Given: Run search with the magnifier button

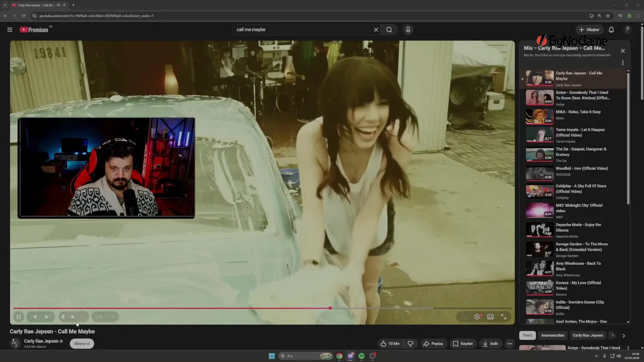Looking at the screenshot, I should pos(389,30).
